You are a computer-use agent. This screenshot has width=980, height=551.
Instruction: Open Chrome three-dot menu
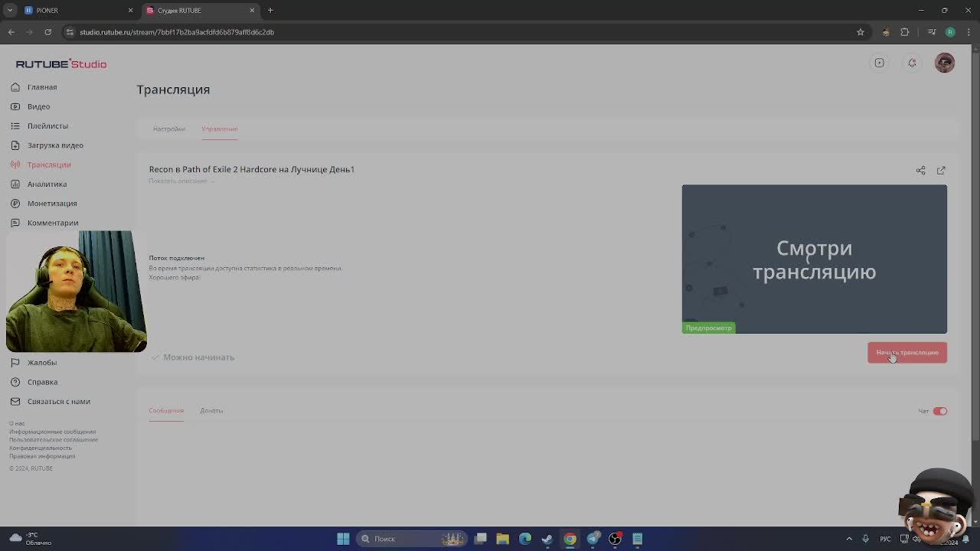969,32
